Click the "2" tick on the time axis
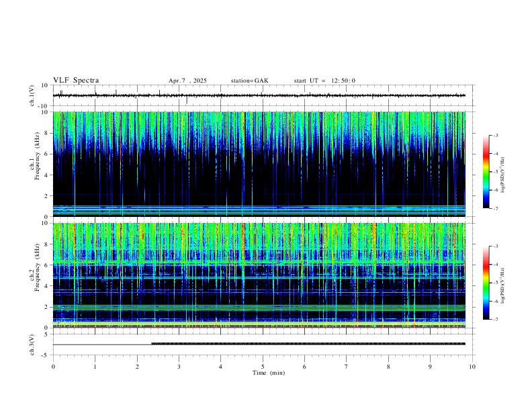Image resolution: width=532 pixels, height=411 pixels. click(x=137, y=367)
